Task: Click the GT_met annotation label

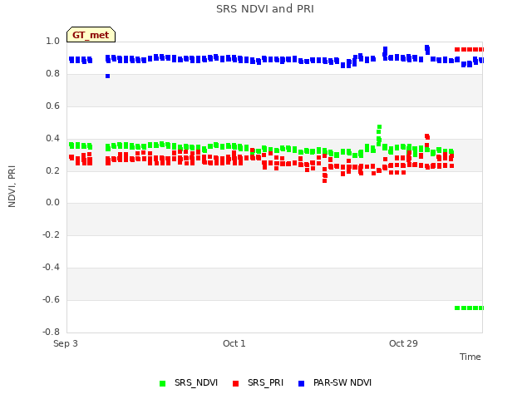Action: (91, 35)
